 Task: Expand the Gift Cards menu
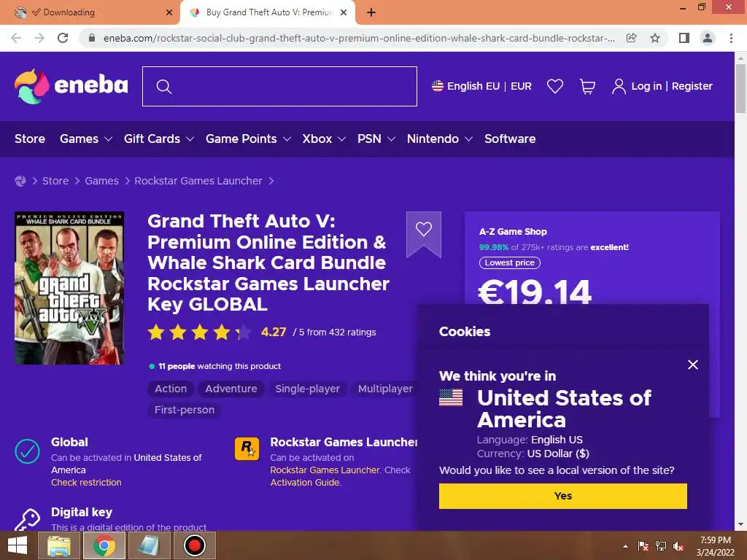[158, 139]
